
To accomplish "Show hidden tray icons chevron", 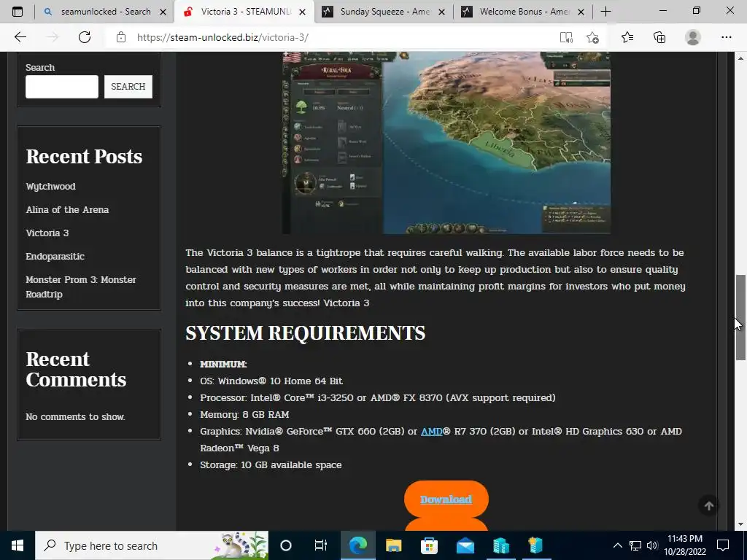I will (617, 545).
